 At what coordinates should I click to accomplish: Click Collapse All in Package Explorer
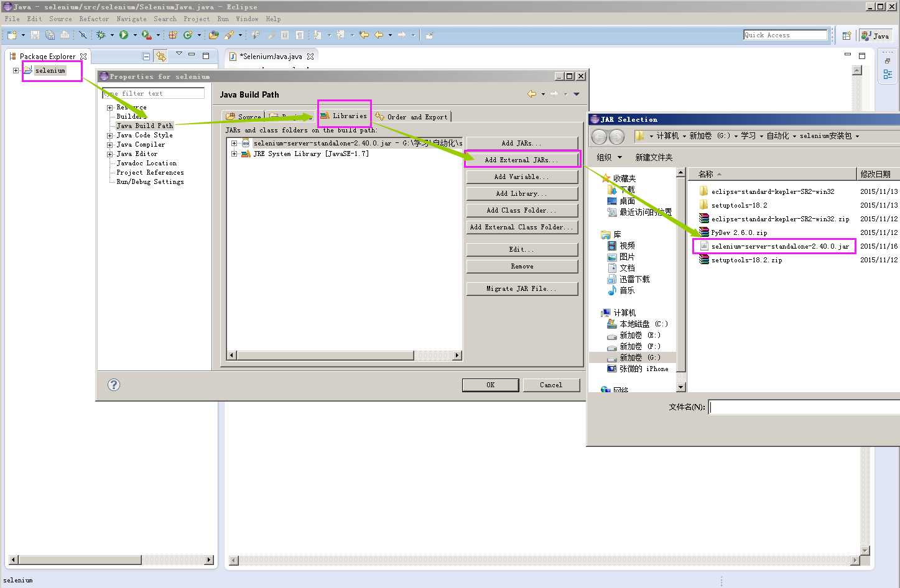[x=146, y=56]
